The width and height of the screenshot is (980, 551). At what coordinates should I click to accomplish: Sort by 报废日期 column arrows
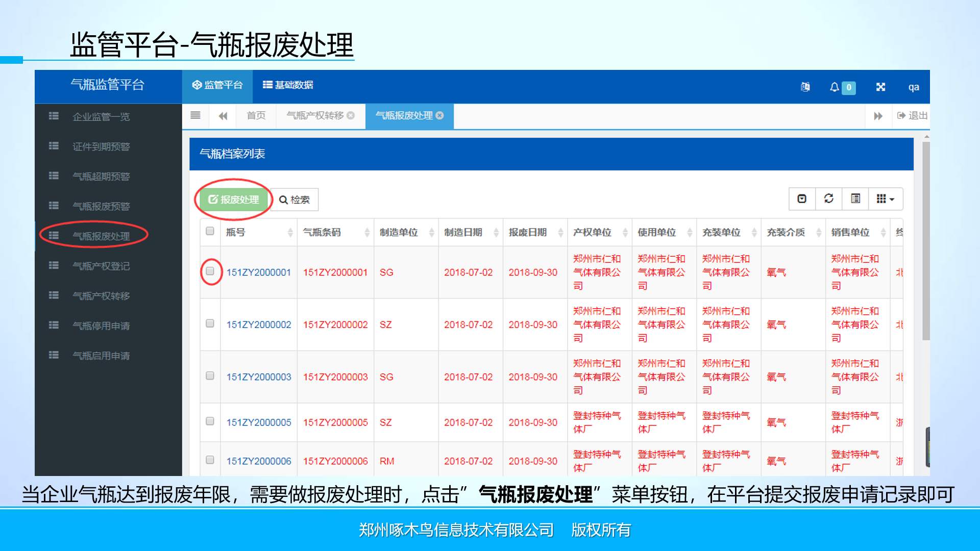tap(561, 233)
